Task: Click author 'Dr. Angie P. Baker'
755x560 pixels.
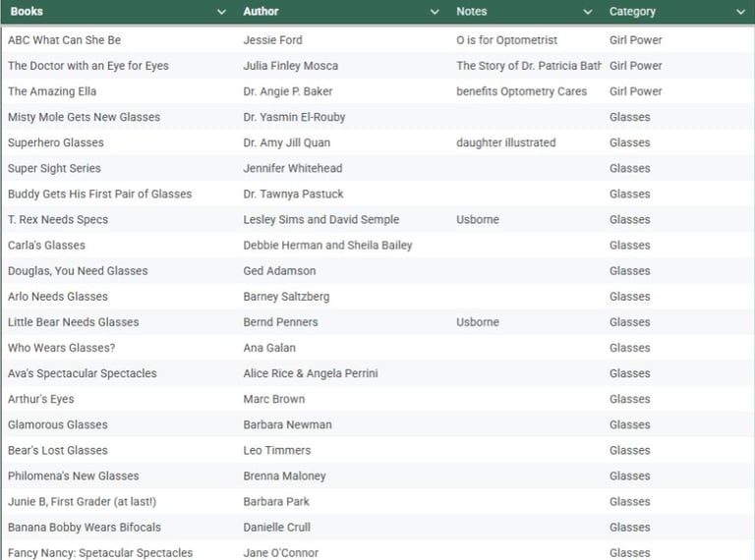Action: point(287,91)
